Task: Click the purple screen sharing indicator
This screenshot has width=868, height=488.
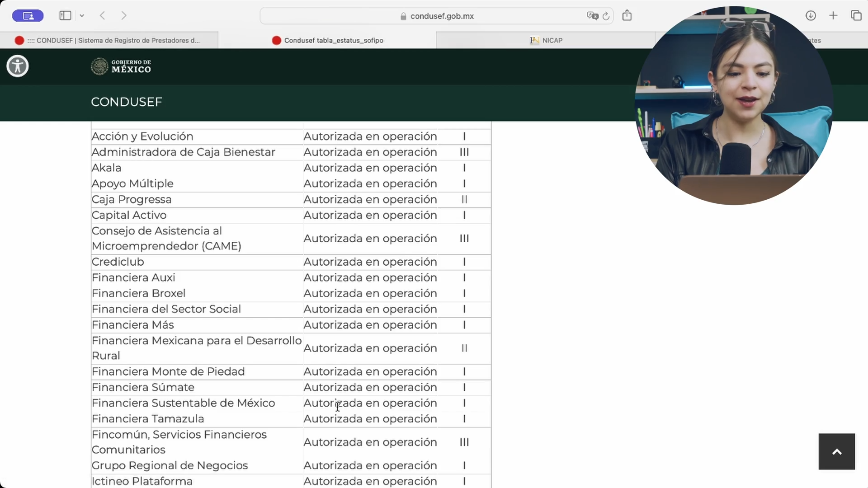Action: (x=28, y=16)
